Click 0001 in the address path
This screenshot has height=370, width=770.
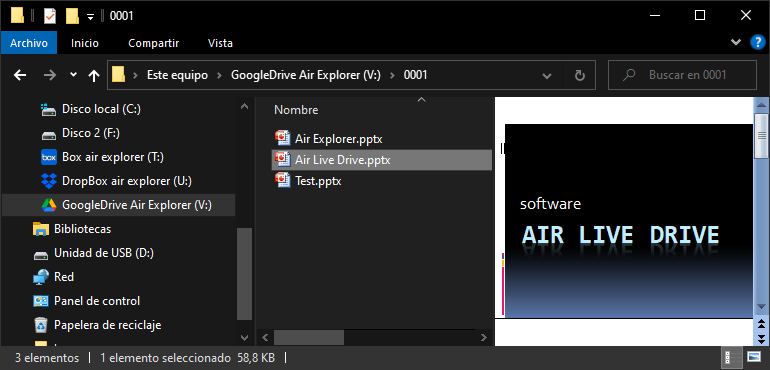tap(415, 75)
